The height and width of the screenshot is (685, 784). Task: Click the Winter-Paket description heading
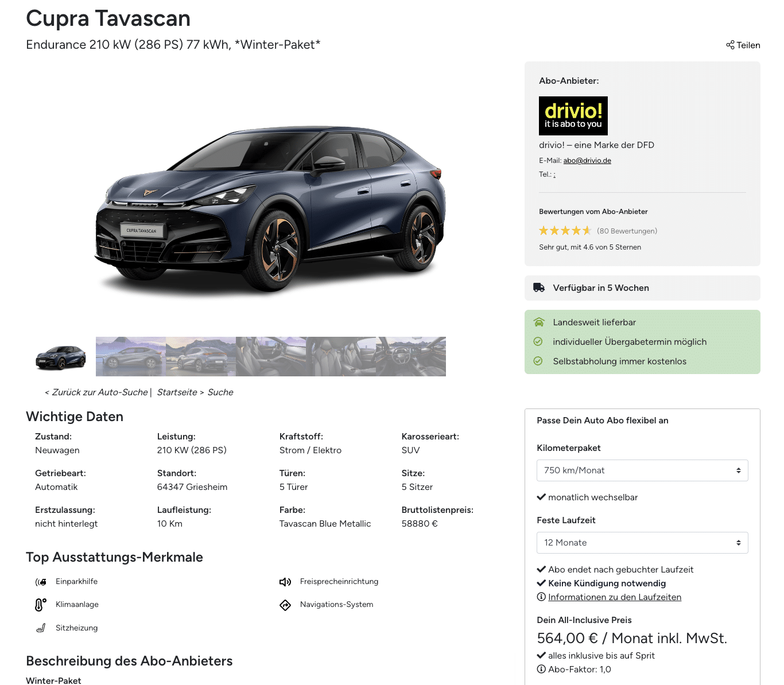point(53,680)
